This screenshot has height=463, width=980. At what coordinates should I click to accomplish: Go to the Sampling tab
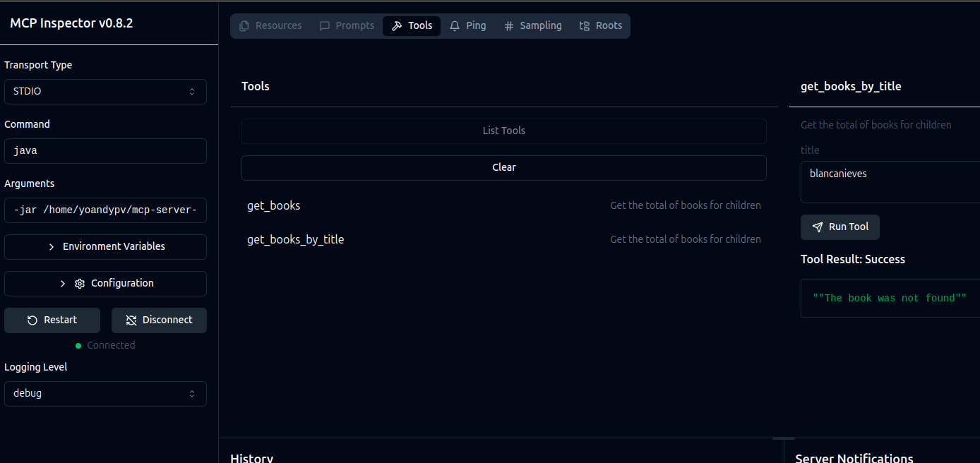pos(532,26)
